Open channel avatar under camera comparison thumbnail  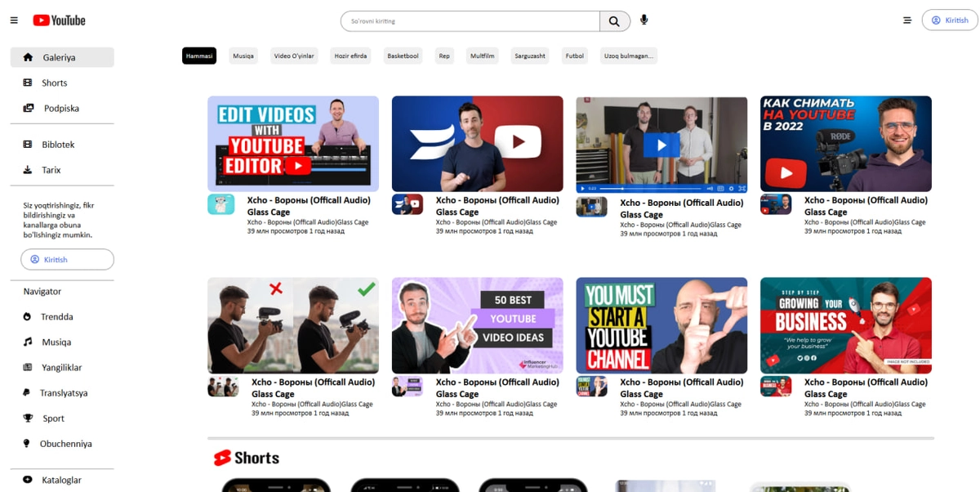click(x=223, y=387)
